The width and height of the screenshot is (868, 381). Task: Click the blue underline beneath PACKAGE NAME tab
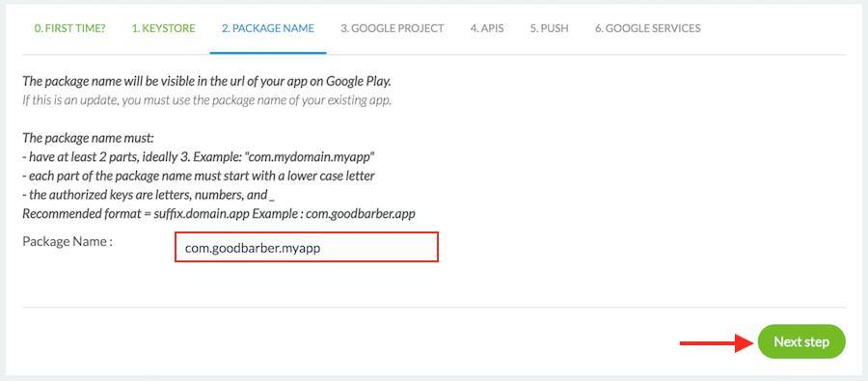268,53
